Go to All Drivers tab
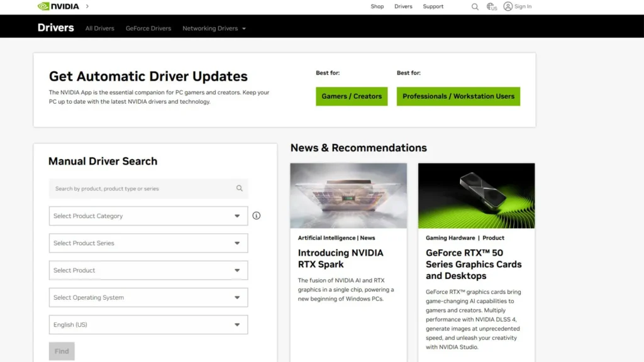 coord(100,28)
